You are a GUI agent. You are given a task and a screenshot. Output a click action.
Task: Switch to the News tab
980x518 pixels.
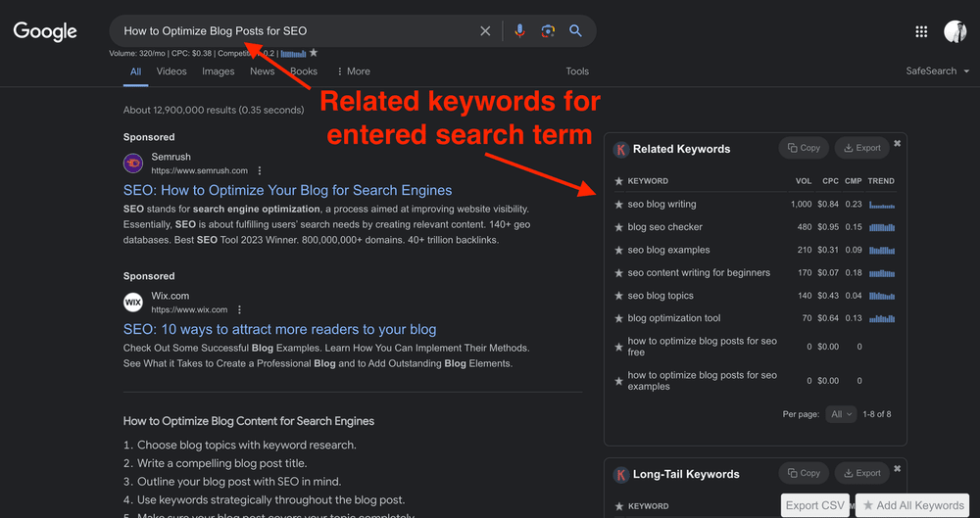click(263, 71)
